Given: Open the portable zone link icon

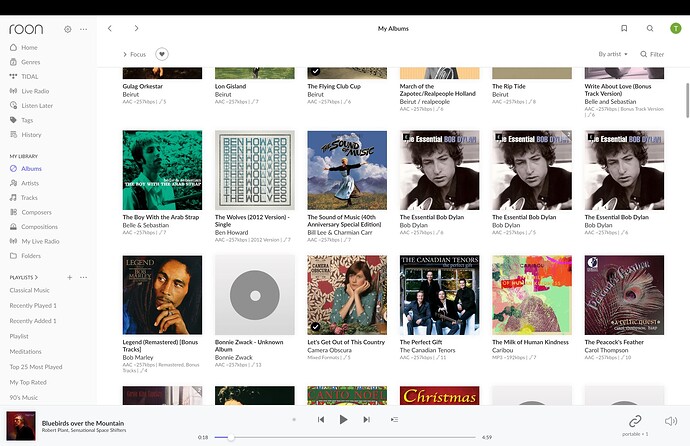Looking at the screenshot, I should coord(635,421).
